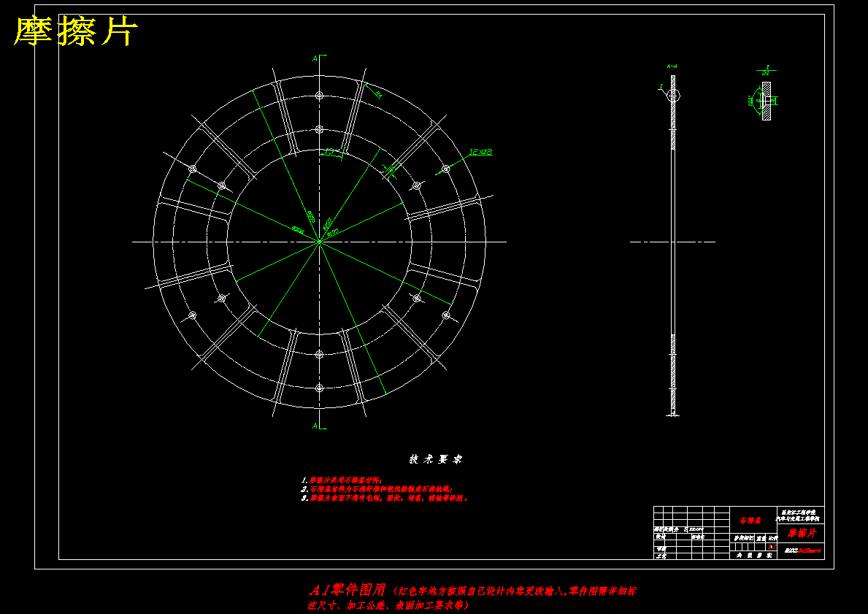Select technical requirement line 3
The height and width of the screenshot is (614, 868).
[x=385, y=499]
